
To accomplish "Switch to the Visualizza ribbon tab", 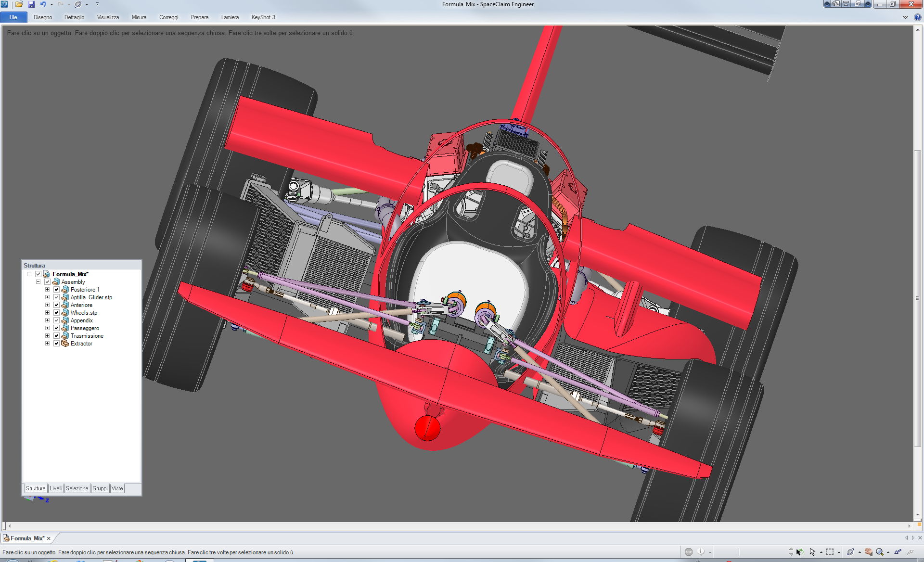I will [108, 17].
